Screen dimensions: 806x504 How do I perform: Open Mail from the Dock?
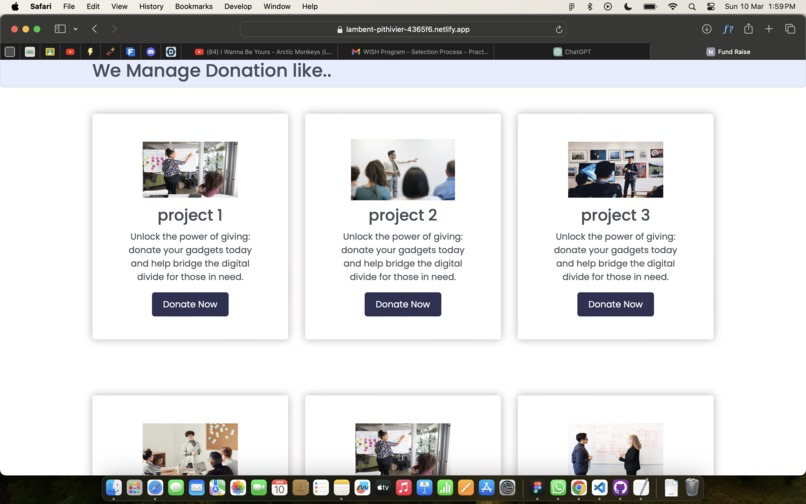(x=196, y=487)
